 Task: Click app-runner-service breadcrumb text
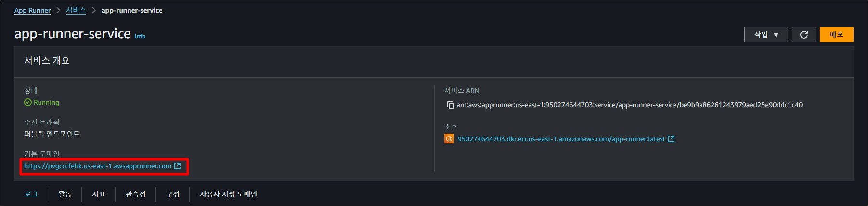[132, 10]
